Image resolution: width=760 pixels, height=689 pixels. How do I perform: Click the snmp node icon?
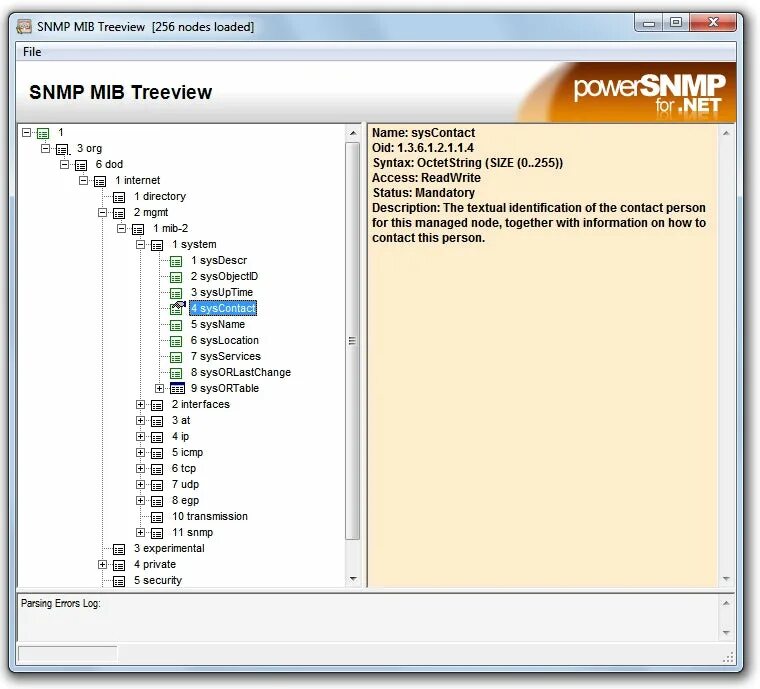point(157,533)
